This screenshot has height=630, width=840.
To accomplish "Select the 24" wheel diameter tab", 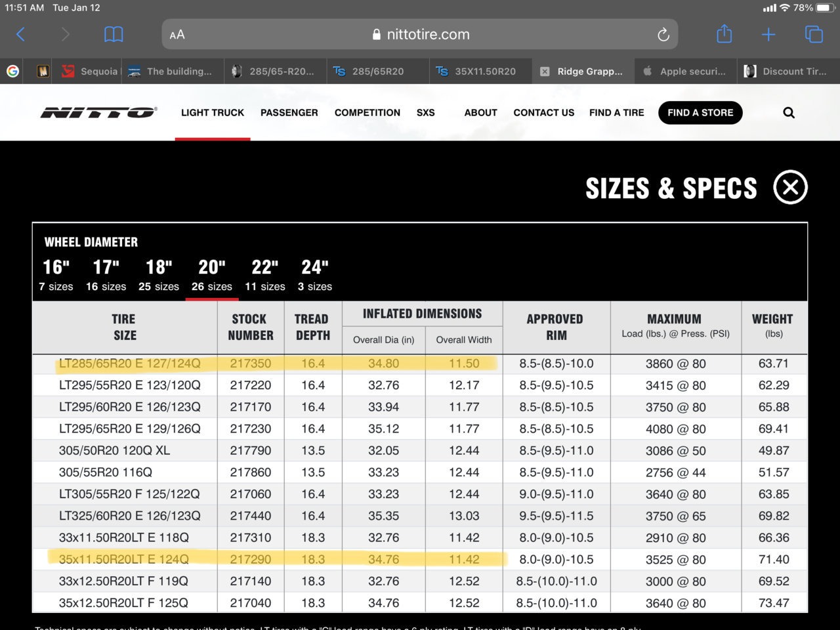I will coord(315,275).
